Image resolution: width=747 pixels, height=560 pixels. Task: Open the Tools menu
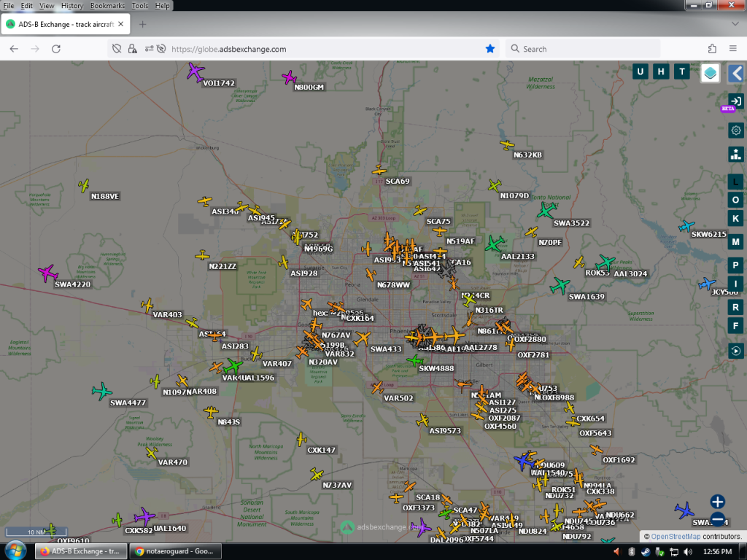point(139,6)
